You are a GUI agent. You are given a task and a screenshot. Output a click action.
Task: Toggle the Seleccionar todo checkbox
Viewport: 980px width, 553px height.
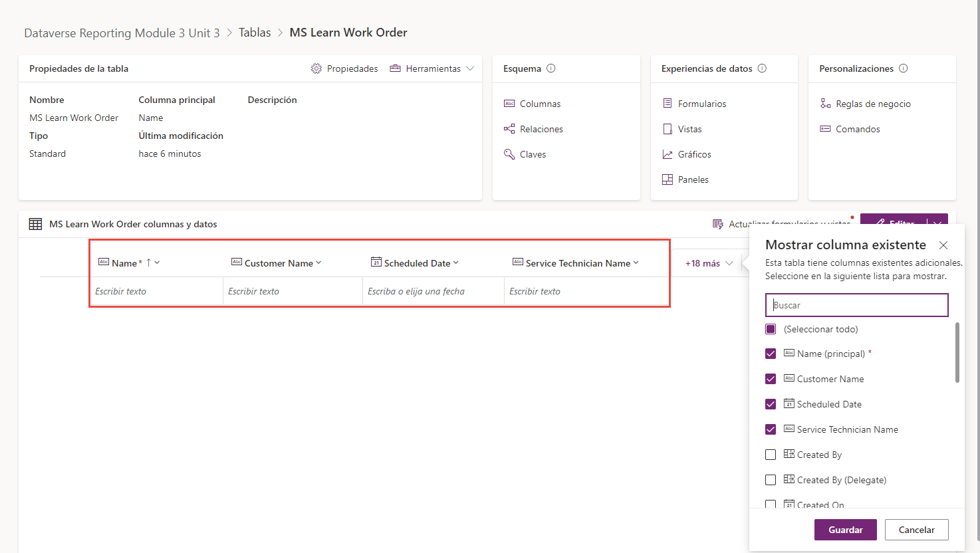pyautogui.click(x=771, y=329)
